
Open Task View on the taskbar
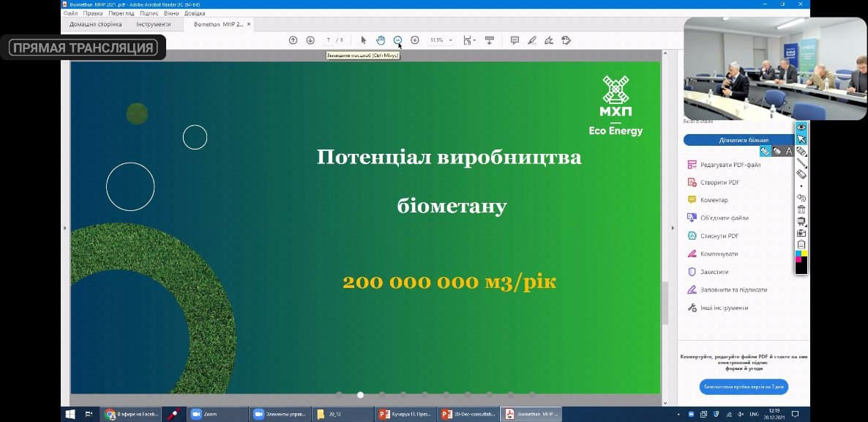[x=89, y=414]
